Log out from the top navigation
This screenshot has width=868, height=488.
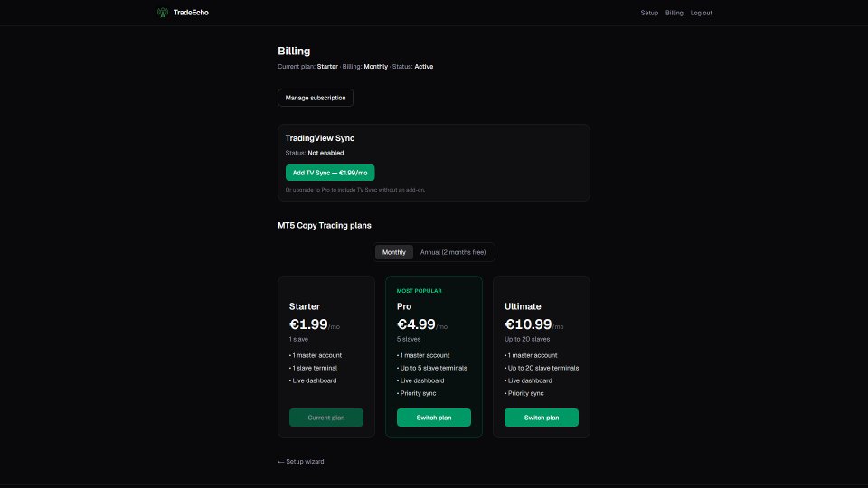coord(701,13)
